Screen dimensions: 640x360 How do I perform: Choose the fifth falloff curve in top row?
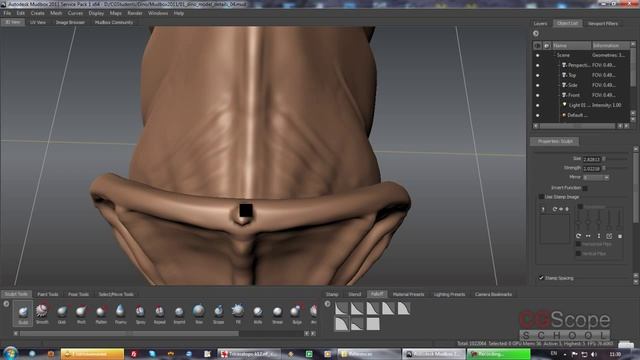pos(404,309)
